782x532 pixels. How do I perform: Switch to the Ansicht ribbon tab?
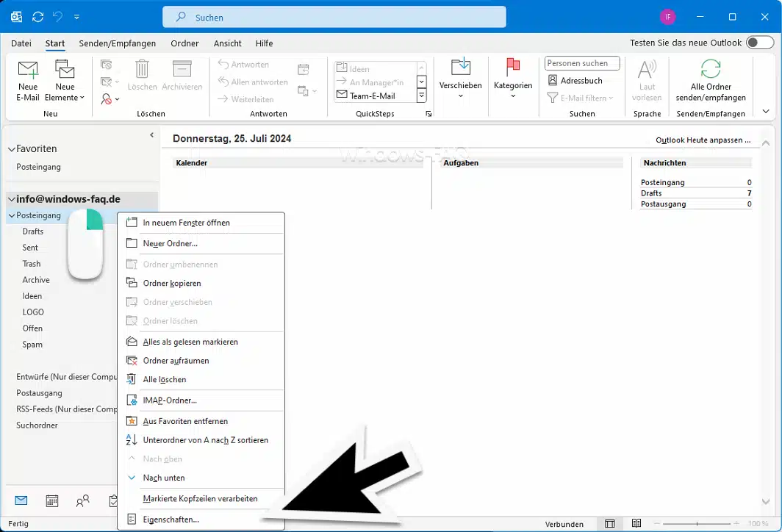coord(227,43)
